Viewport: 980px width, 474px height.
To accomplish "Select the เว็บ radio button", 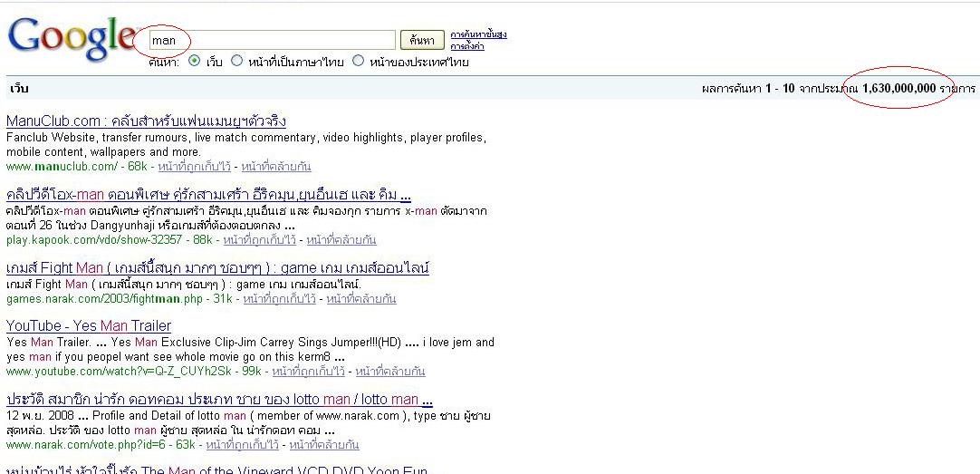I will [x=195, y=62].
